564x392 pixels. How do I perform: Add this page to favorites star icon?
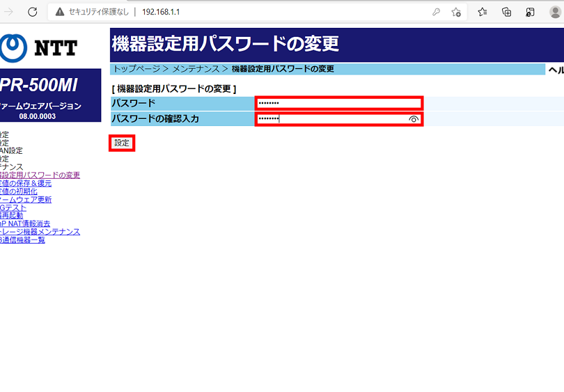tap(456, 12)
